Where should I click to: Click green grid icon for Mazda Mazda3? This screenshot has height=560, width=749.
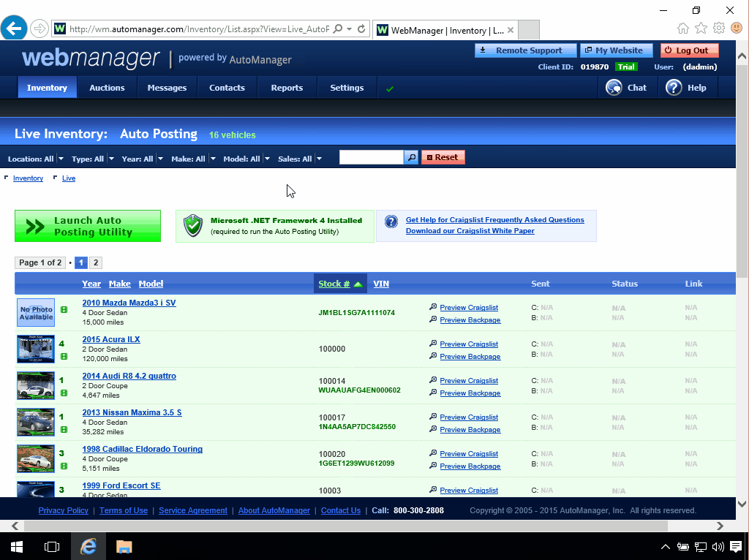pos(64,310)
